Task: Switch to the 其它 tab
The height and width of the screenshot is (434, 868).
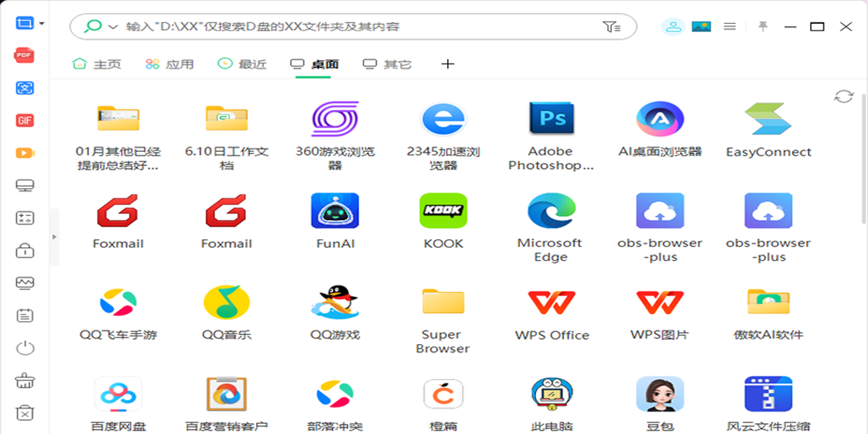Action: [387, 64]
